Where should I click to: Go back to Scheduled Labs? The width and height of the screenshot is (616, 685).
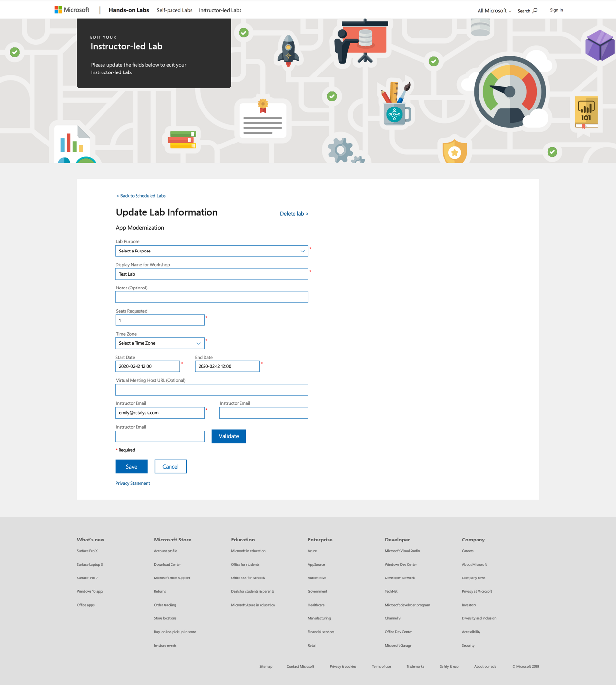[x=141, y=196]
